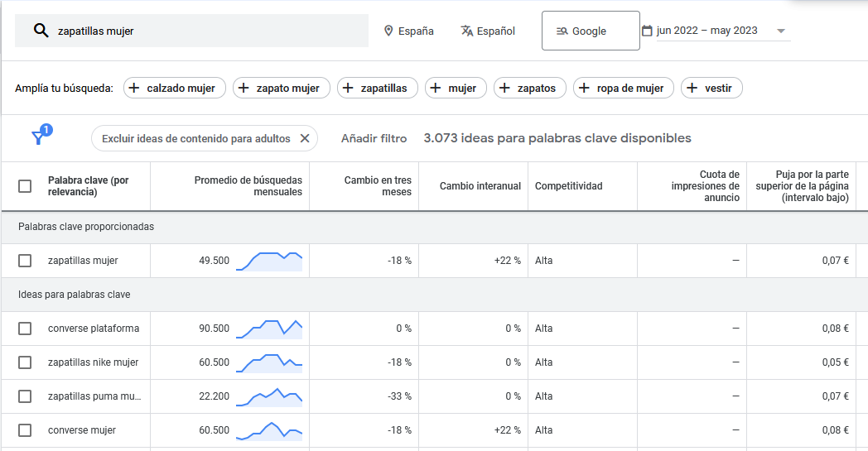The width and height of the screenshot is (868, 451).
Task: Open the Google search network selector
Action: (591, 31)
